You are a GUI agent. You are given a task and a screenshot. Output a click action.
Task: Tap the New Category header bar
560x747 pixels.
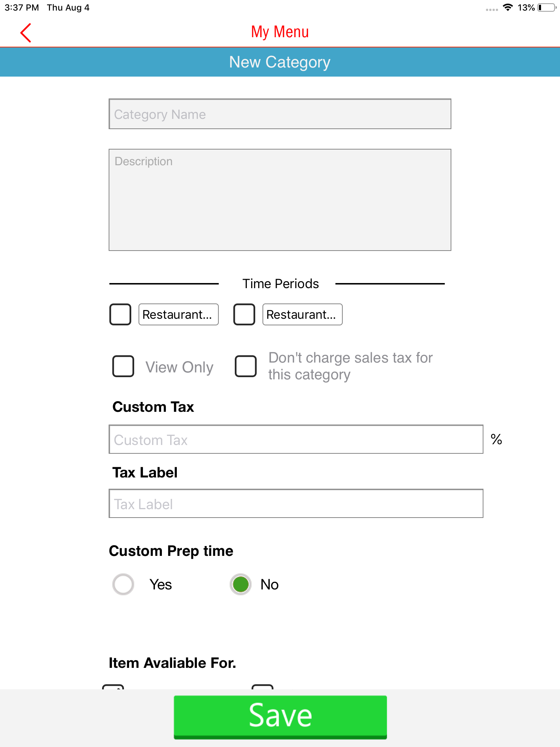coord(280,62)
